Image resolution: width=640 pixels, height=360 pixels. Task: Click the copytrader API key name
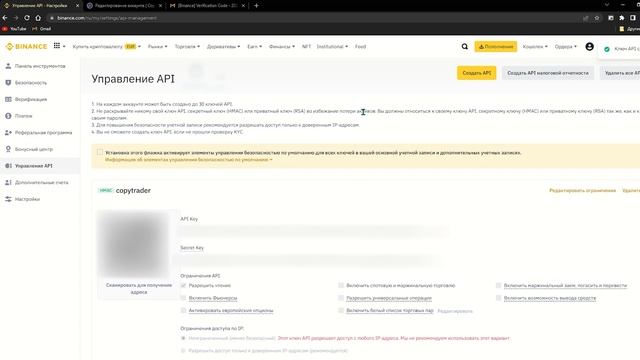[133, 191]
